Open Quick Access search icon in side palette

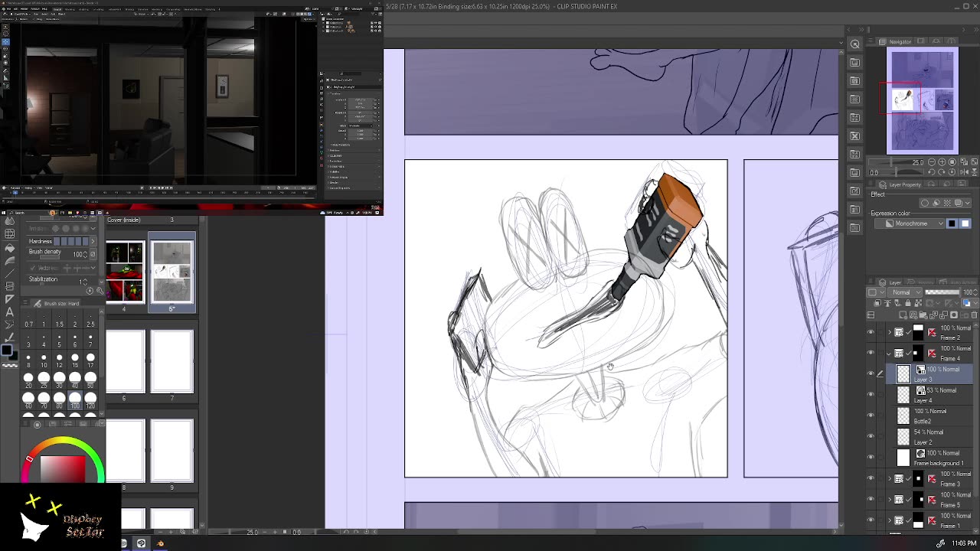coord(855,44)
